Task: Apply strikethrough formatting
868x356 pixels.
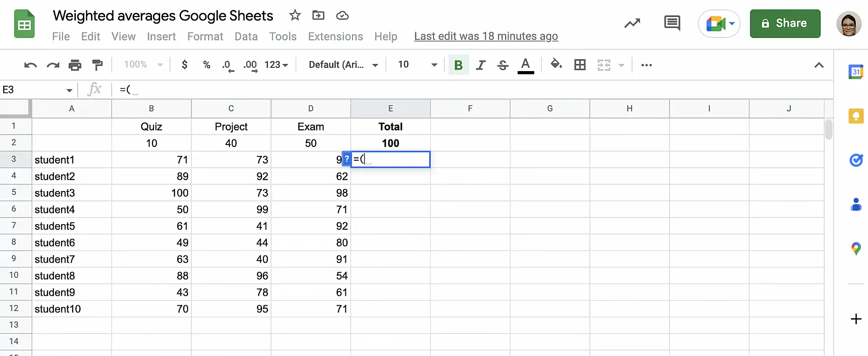Action: tap(503, 65)
